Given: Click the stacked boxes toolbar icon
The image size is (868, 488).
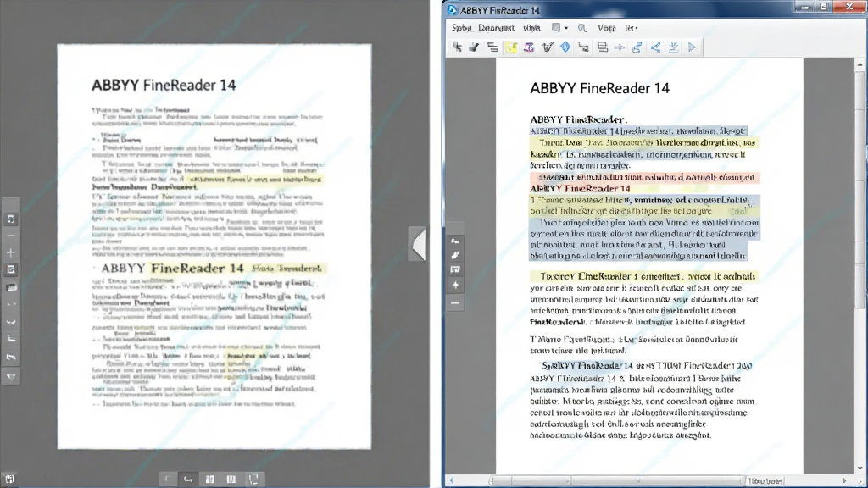Looking at the screenshot, I should (x=603, y=47).
